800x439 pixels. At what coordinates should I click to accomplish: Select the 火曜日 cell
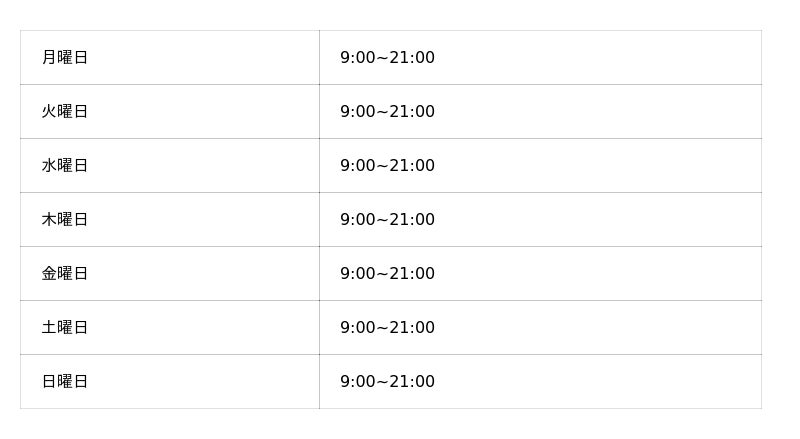click(x=65, y=112)
